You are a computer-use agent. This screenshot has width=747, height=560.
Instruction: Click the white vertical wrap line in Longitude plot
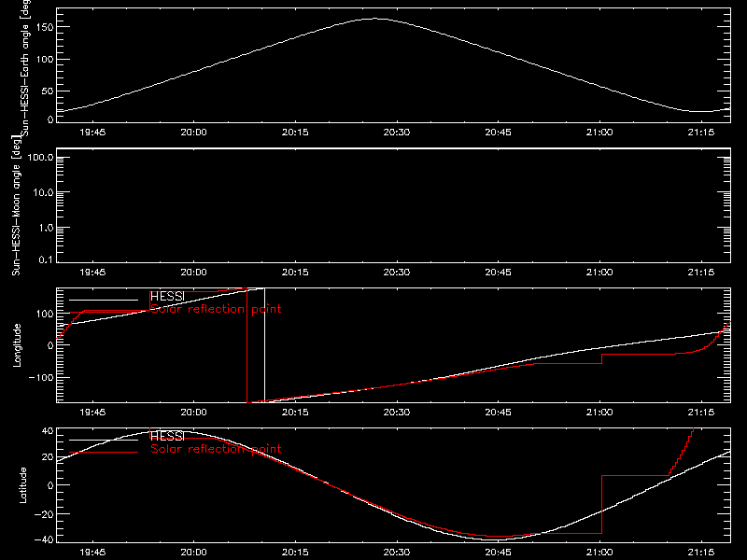[x=264, y=345]
